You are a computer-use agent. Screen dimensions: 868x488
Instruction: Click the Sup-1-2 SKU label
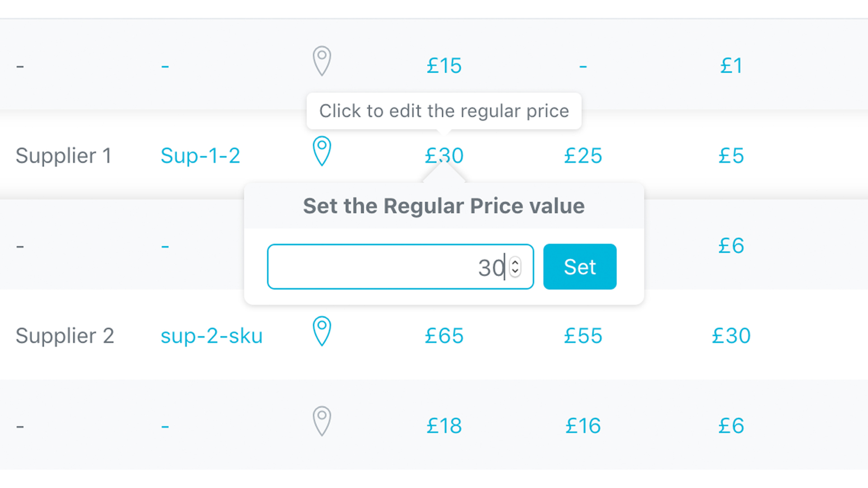(x=200, y=155)
